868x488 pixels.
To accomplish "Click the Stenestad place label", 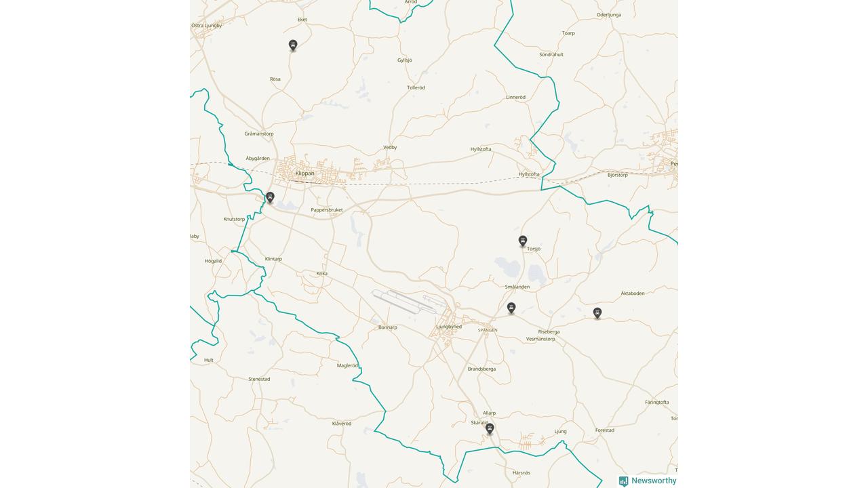I will tap(259, 379).
